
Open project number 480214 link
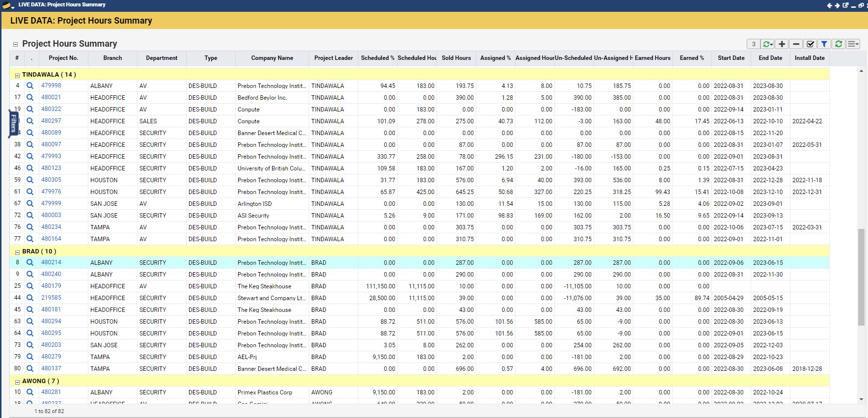coord(51,262)
